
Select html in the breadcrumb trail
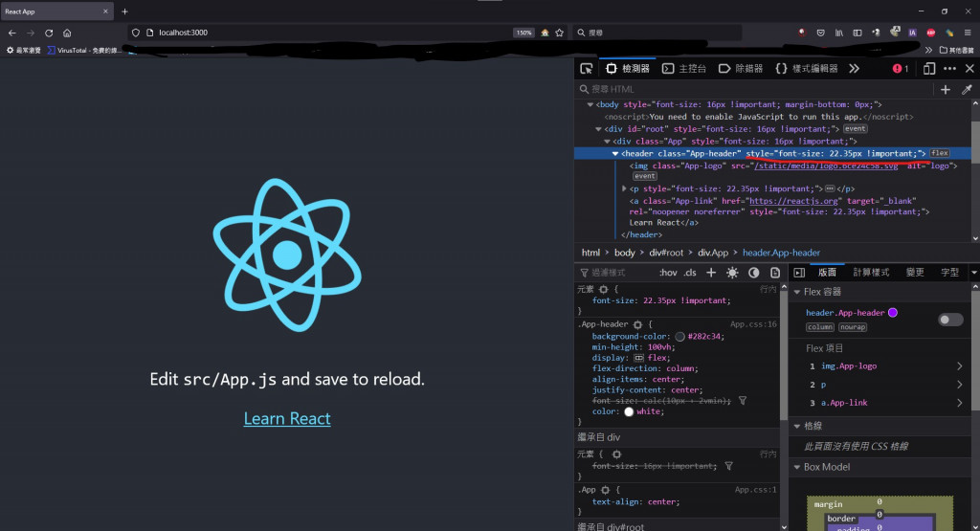[590, 253]
